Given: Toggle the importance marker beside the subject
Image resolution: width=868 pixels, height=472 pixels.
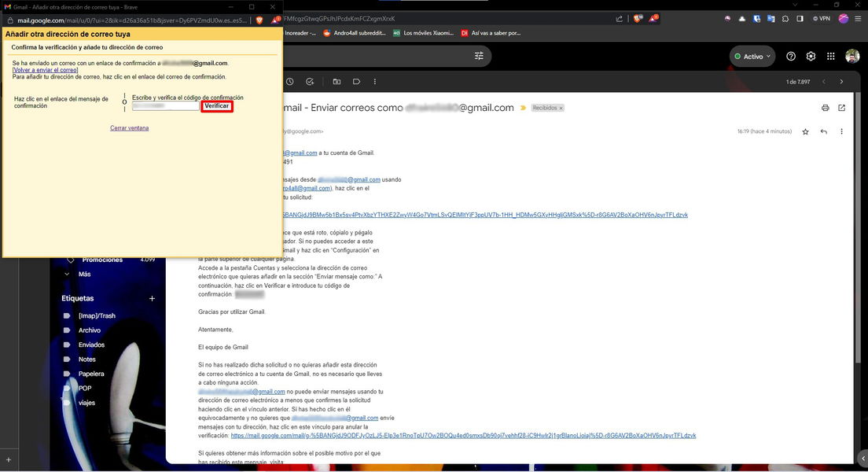Looking at the screenshot, I should tap(523, 108).
